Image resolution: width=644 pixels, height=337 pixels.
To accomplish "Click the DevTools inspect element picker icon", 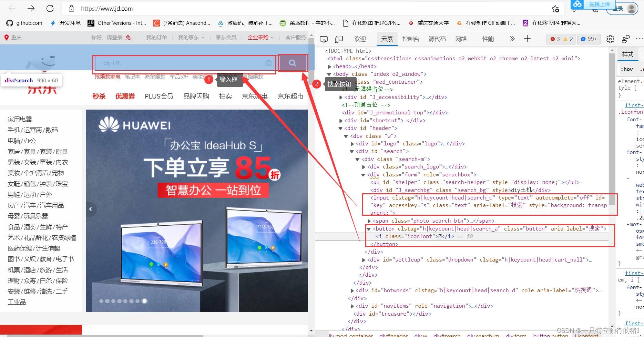I will click(324, 39).
